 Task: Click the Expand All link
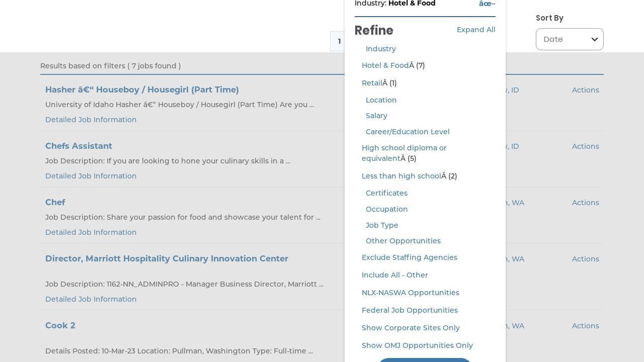pyautogui.click(x=476, y=30)
